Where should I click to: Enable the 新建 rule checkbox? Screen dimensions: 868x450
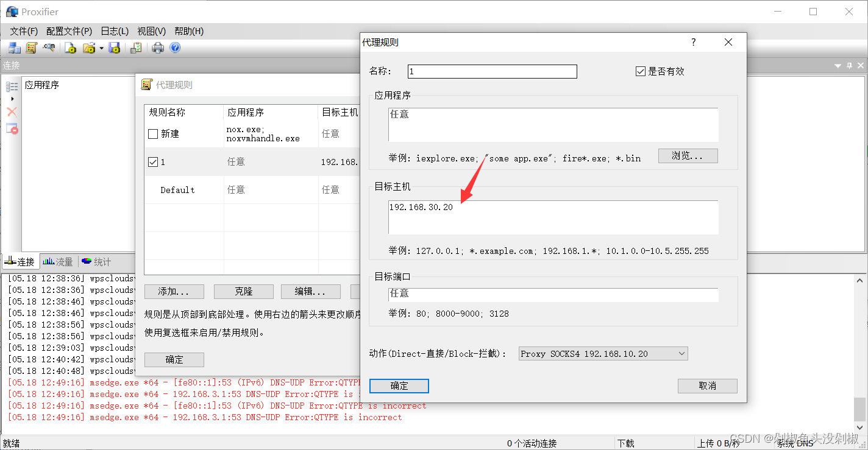[x=153, y=134]
